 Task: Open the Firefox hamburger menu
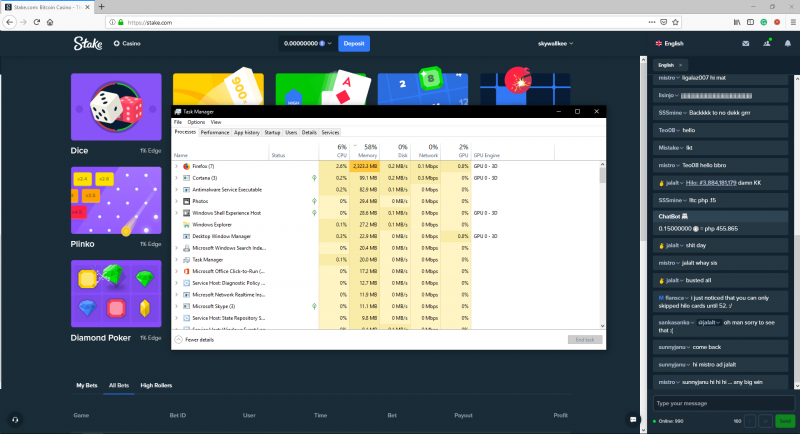point(793,22)
